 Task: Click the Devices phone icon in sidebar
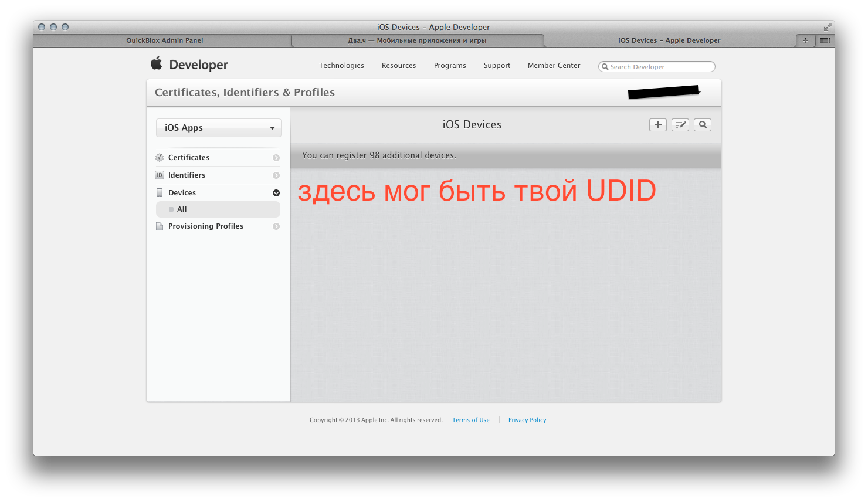[160, 193]
